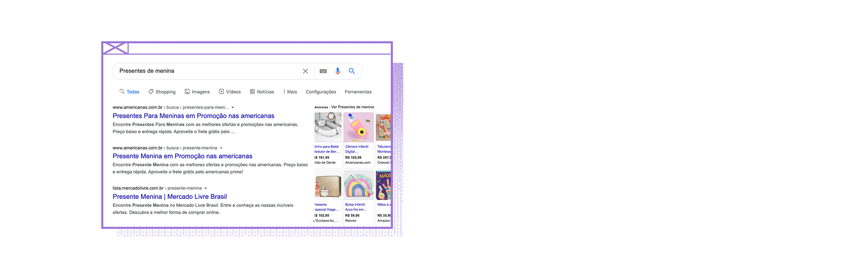Expand arrow beside mercadolivre presente-menina URL
Viewport: 868px width, 271px height.
point(206,188)
